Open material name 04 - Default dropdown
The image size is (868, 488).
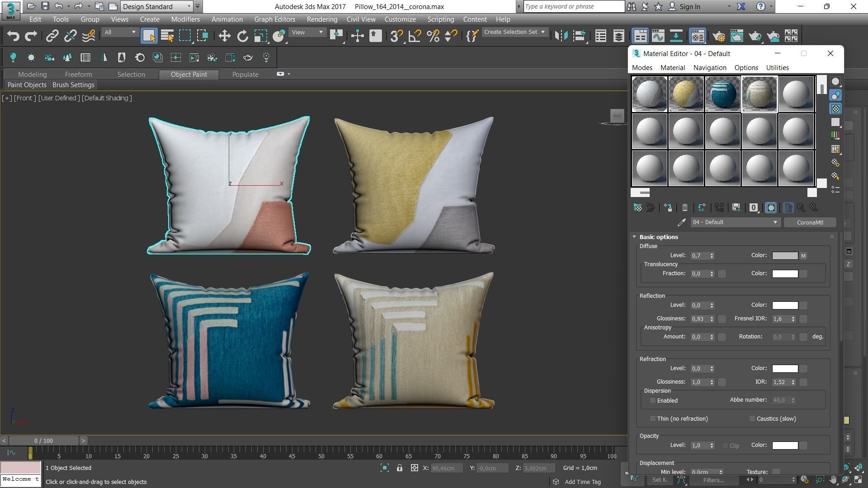735,222
